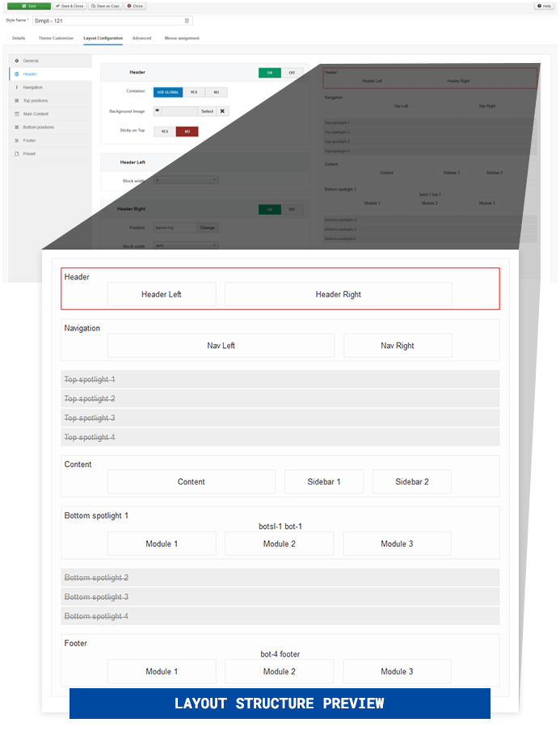Expand the Header Right block width dropdown
This screenshot has width=560, height=731.
[x=186, y=245]
